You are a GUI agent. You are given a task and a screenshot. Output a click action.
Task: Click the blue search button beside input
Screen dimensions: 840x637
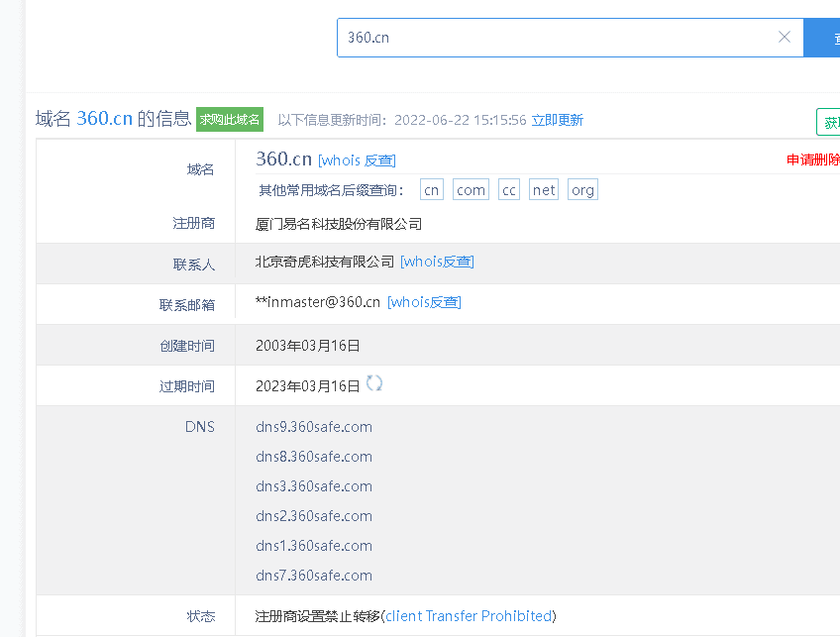pos(822,38)
